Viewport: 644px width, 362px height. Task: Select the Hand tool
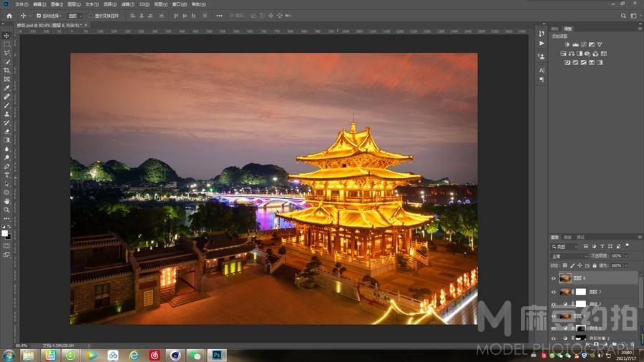[6, 201]
